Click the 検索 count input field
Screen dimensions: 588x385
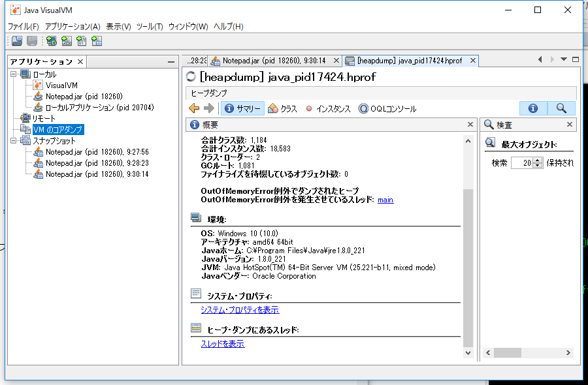(x=523, y=163)
